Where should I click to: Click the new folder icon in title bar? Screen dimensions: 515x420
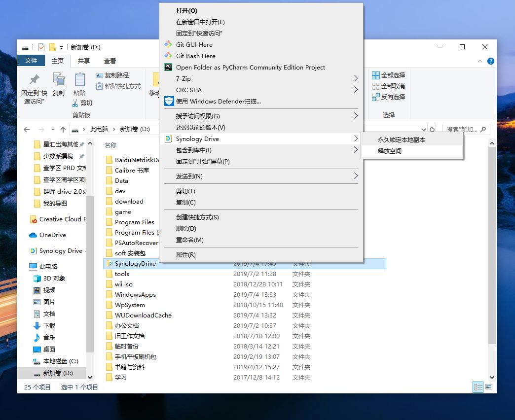pyautogui.click(x=52, y=47)
